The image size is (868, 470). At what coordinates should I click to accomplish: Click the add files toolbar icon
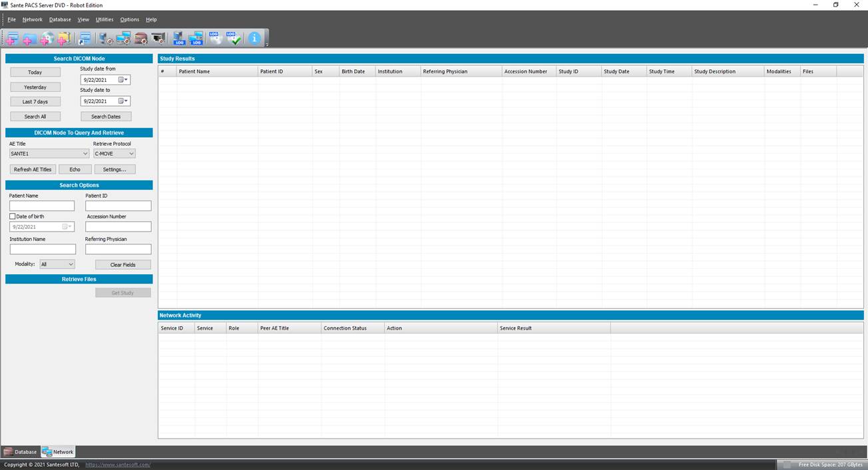(12, 38)
